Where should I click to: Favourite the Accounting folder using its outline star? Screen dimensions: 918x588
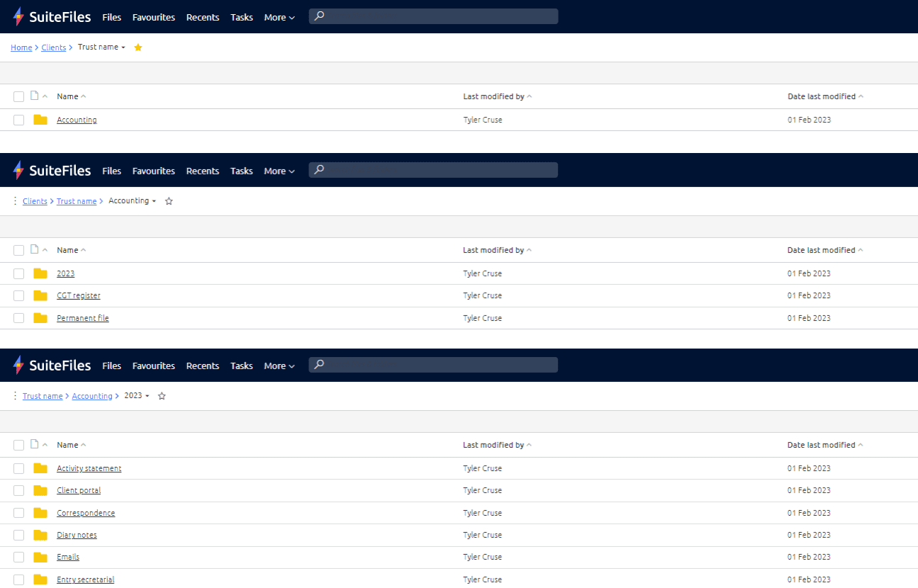tap(169, 201)
